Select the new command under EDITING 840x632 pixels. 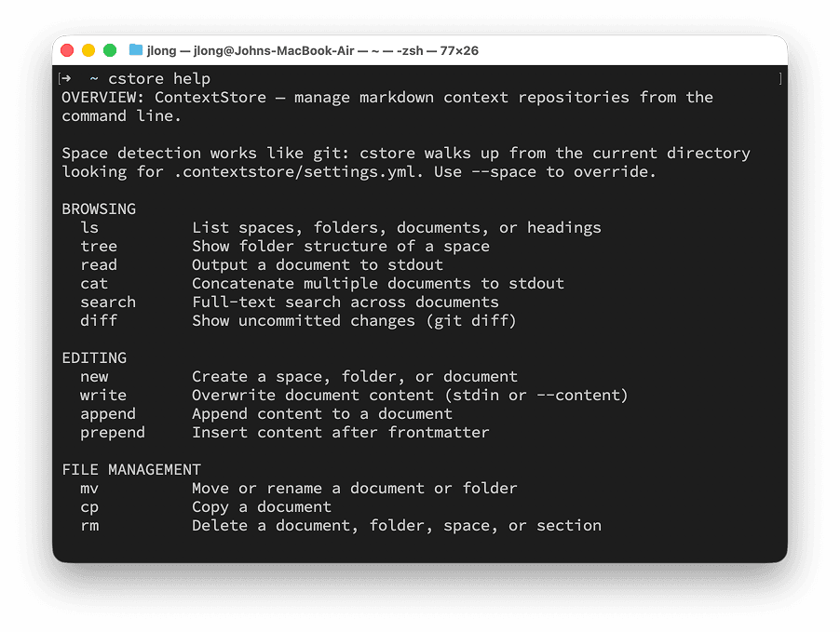point(93,376)
